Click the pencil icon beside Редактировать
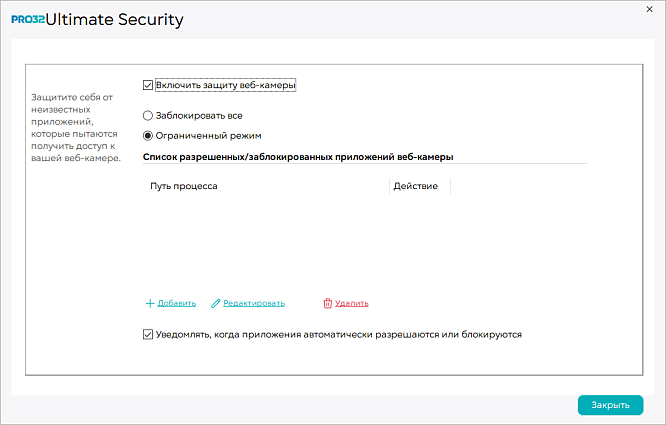Screen dimensions: 666x425 tap(216, 304)
